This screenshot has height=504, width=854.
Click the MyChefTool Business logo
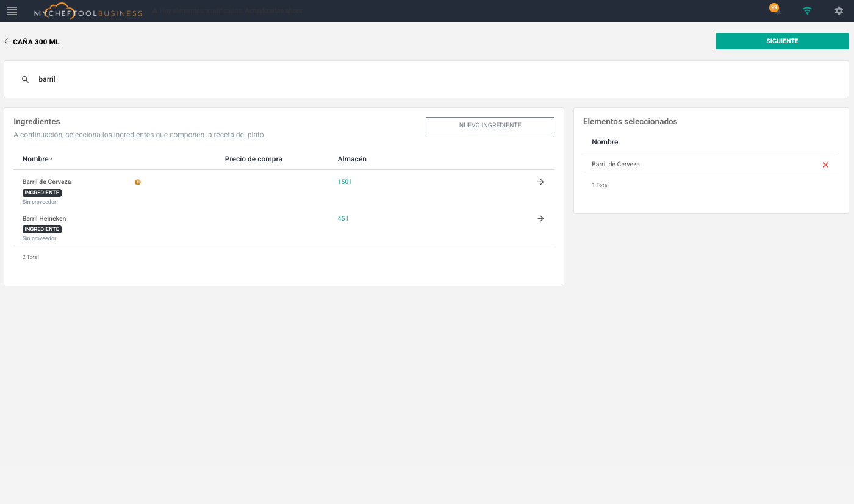click(x=88, y=12)
